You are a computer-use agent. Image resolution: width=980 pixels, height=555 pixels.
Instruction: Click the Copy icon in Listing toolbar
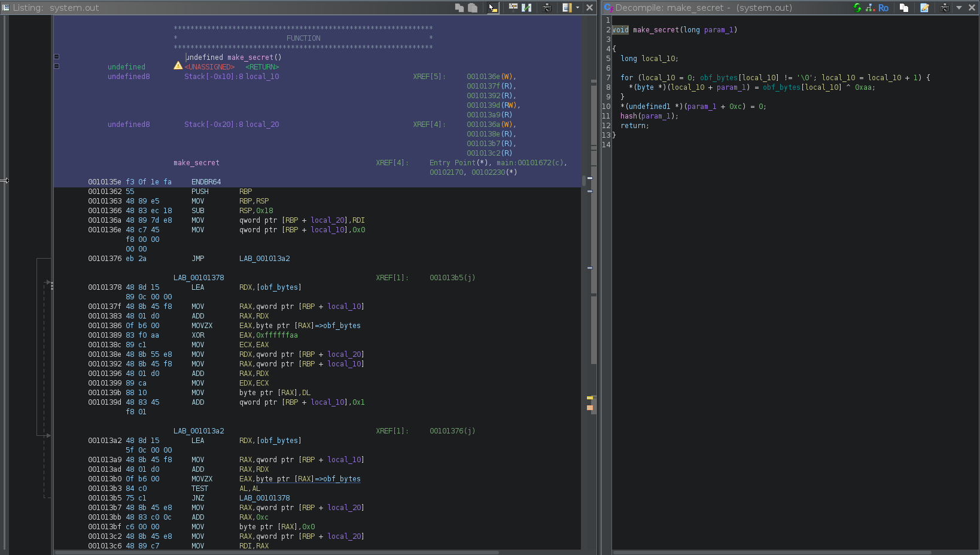click(459, 8)
